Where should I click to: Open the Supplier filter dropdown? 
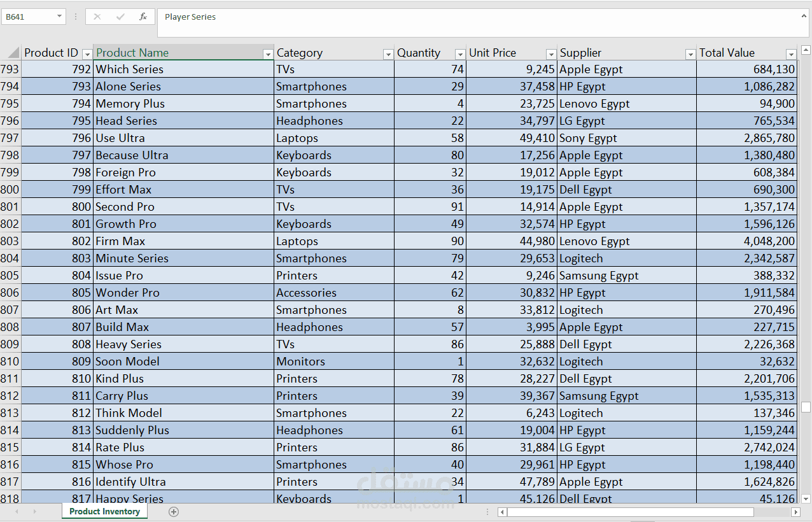click(x=690, y=54)
